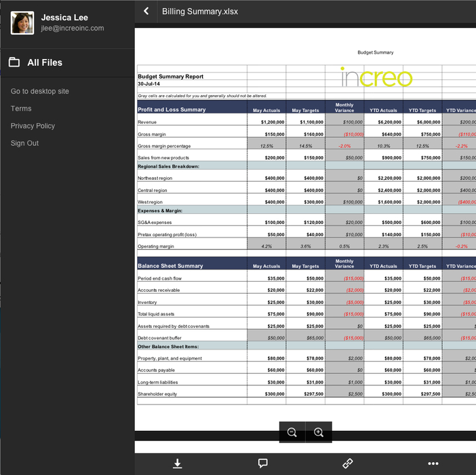
Task: Click the jlee@increoinc.com email address
Action: tap(73, 28)
